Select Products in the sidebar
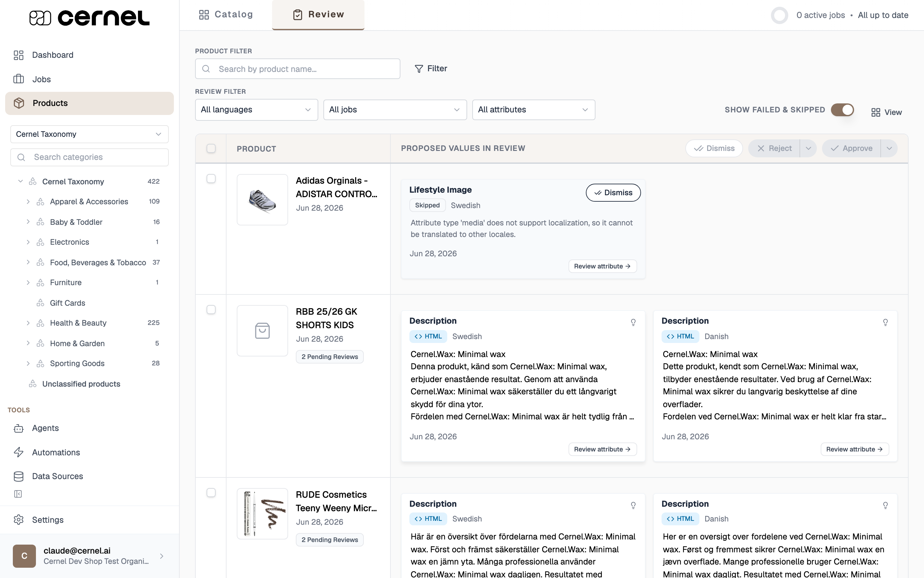 click(x=89, y=103)
